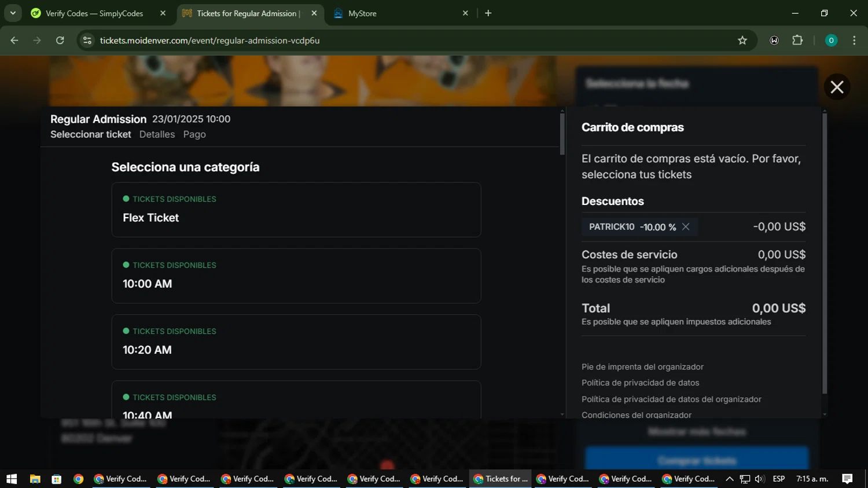Click the 23/01/2025 10:00 event date
This screenshot has height=488, width=868.
pos(191,119)
